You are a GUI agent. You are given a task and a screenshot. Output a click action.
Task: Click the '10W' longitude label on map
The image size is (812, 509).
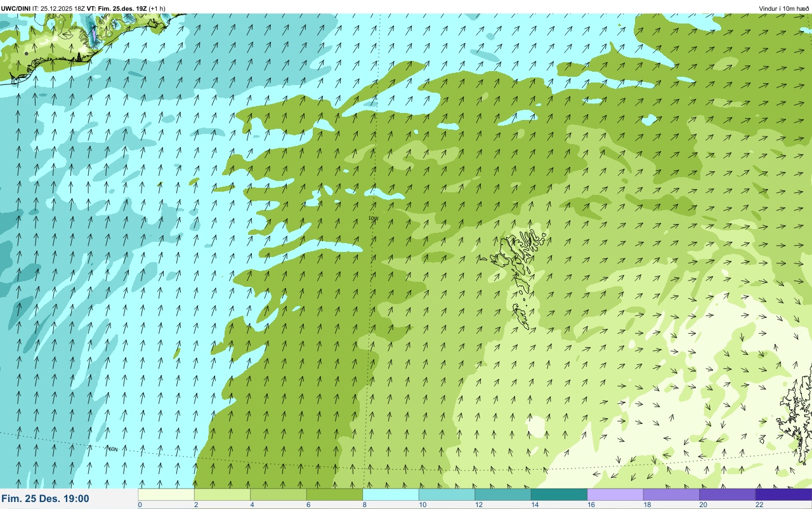pos(374,219)
